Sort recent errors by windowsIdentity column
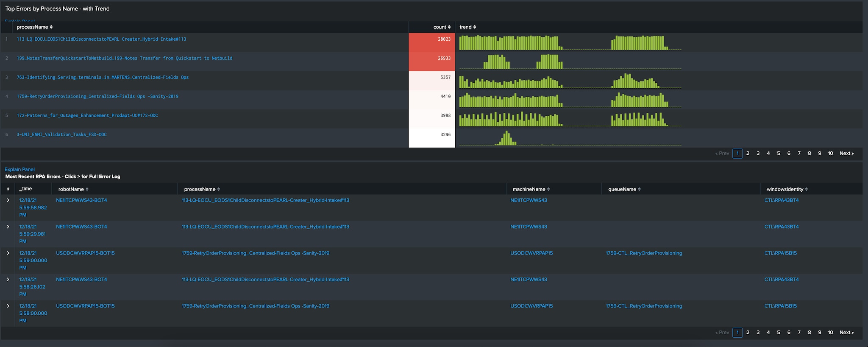Image resolution: width=868 pixels, height=347 pixels. [787, 189]
